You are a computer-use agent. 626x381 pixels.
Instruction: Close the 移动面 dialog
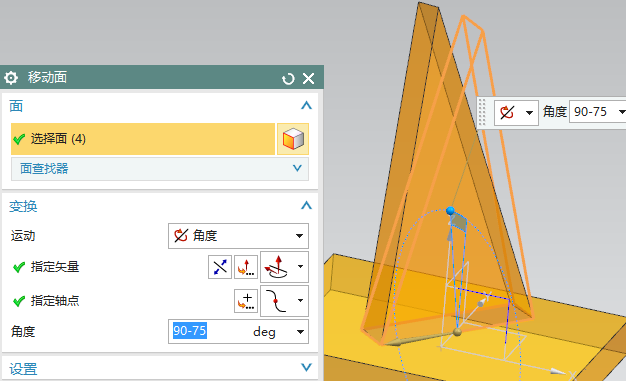pyautogui.click(x=309, y=78)
